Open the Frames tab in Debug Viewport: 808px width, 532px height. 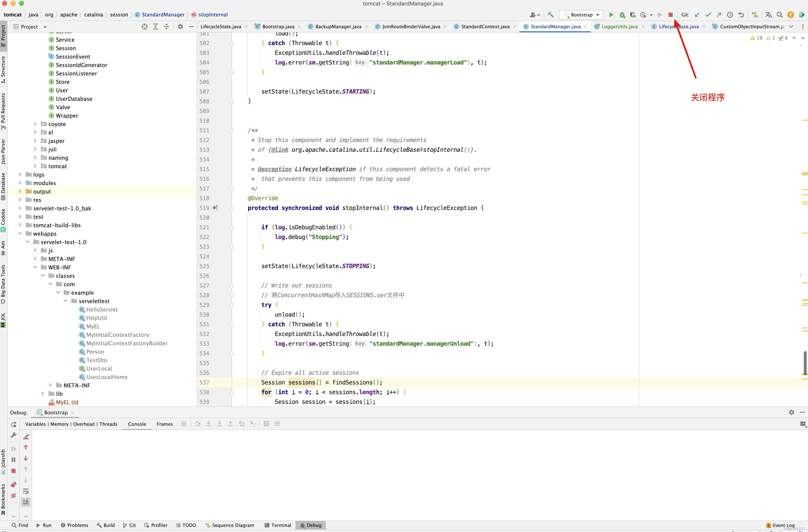(x=165, y=424)
